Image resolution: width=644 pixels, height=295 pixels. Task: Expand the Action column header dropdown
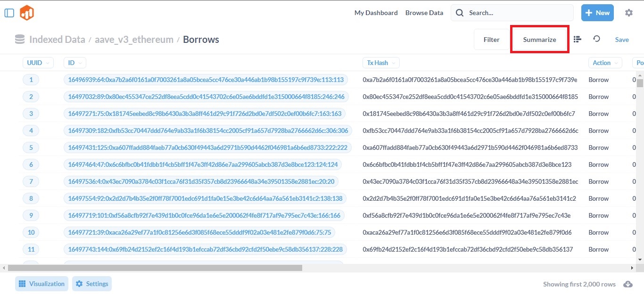point(605,63)
